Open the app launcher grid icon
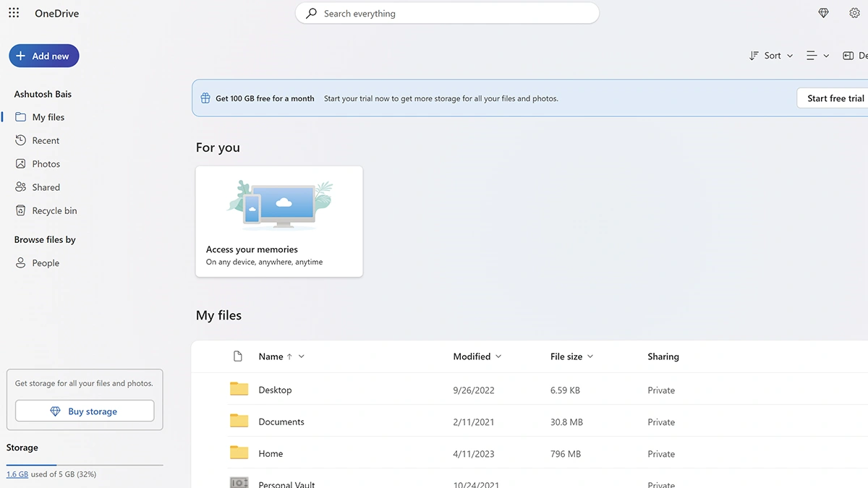This screenshot has width=868, height=488. pos(14,13)
